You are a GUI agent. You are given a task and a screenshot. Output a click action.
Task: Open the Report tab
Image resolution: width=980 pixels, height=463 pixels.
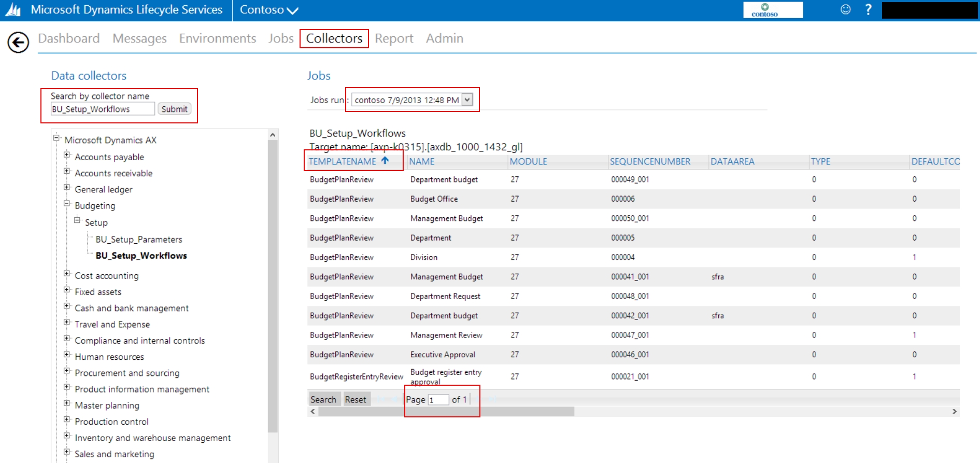click(x=394, y=38)
